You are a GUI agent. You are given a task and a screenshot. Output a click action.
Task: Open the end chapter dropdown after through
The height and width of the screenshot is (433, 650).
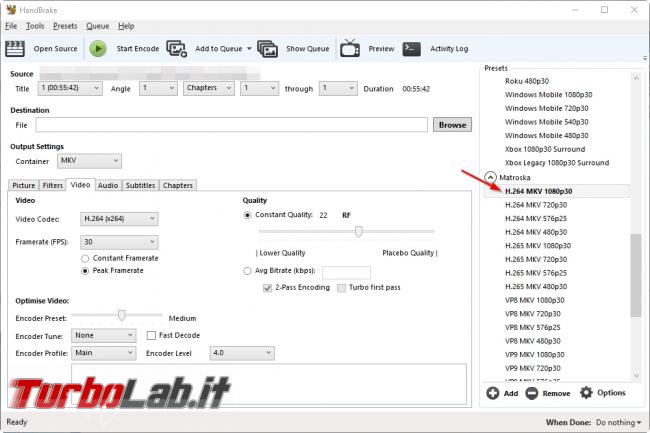[338, 88]
